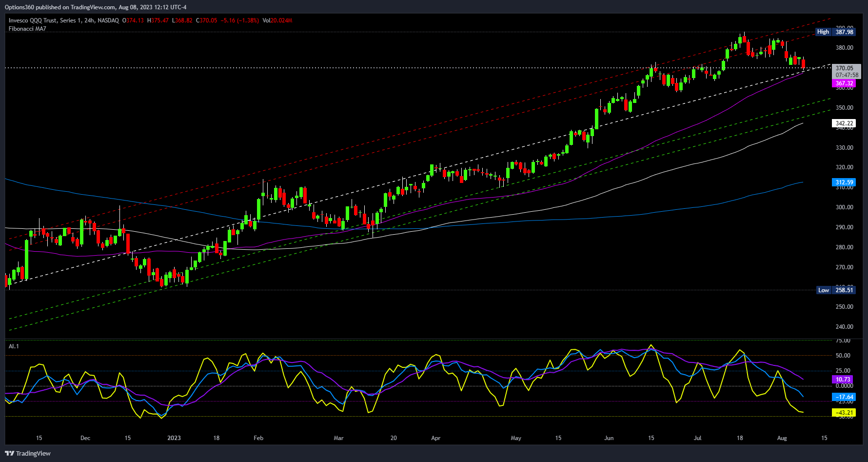Click the 50.00 oscillator scale level

[843, 356]
